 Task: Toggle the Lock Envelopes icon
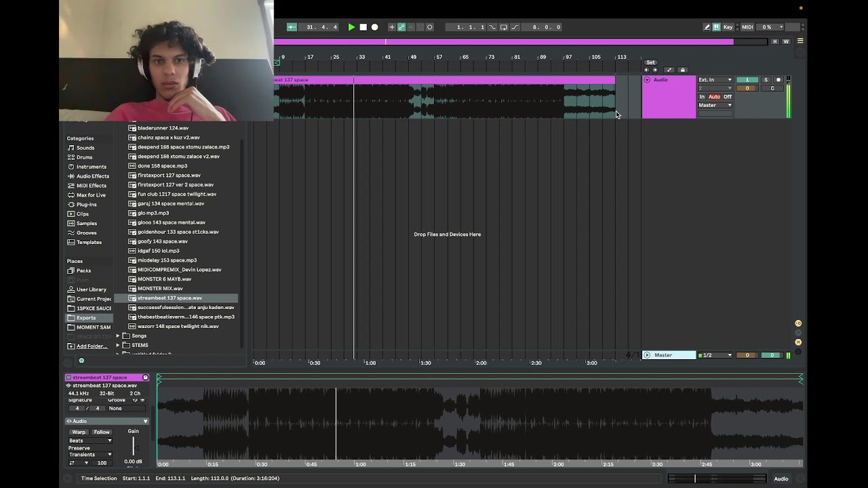pyautogui.click(x=682, y=70)
